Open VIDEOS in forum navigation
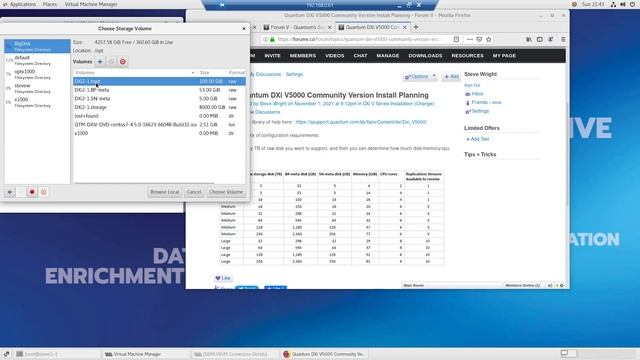The height and width of the screenshot is (360, 640). tap(335, 56)
